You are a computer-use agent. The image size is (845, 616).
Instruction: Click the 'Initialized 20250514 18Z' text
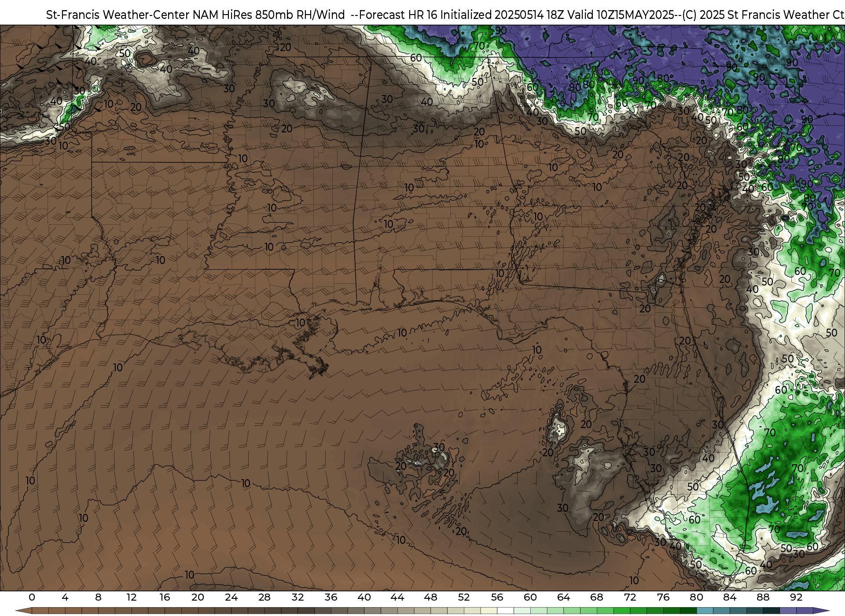[502, 15]
